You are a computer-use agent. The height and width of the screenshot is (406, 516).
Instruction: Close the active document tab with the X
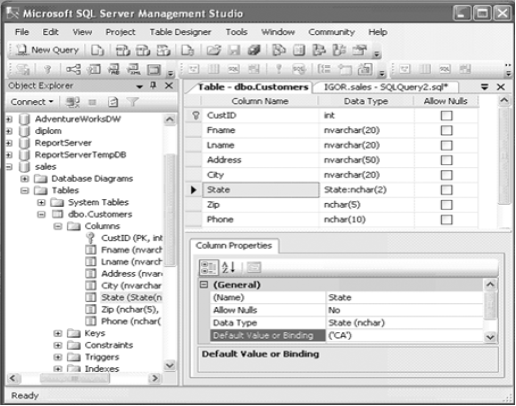tap(501, 87)
